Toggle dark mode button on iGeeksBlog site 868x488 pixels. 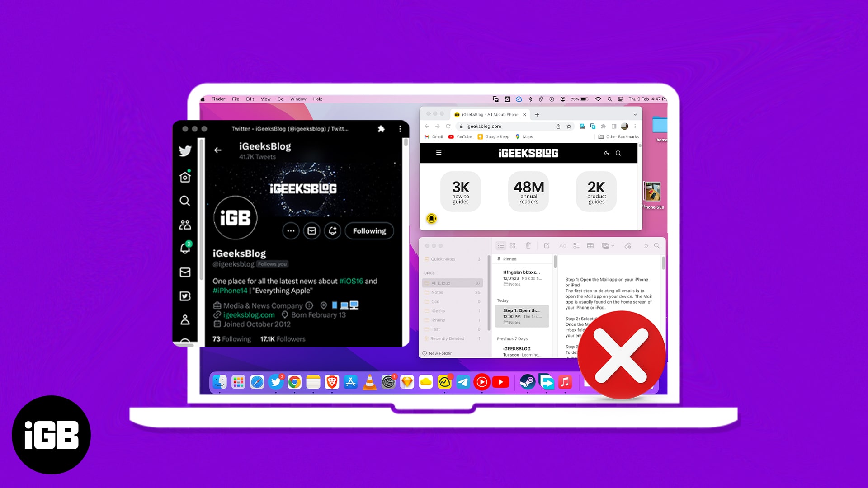click(x=606, y=153)
